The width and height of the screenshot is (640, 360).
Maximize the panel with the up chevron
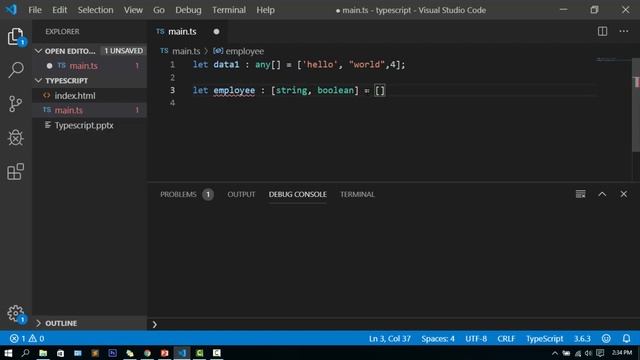(x=602, y=194)
